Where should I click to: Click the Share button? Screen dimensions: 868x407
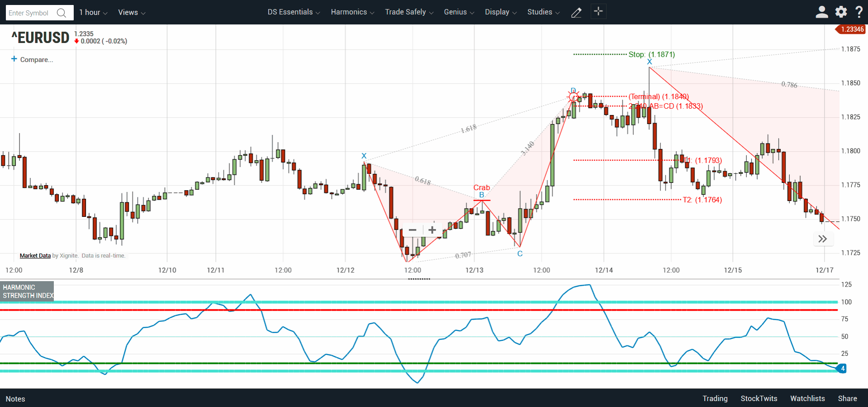tap(848, 398)
